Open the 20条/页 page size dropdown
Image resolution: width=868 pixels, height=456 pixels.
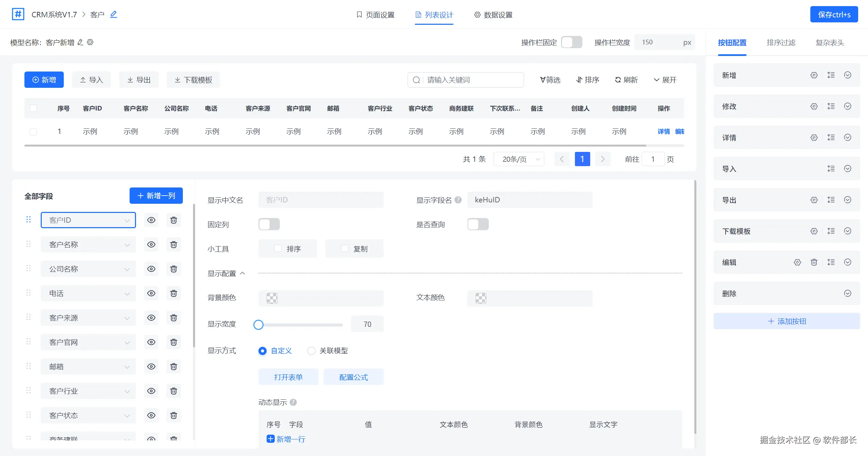[519, 159]
